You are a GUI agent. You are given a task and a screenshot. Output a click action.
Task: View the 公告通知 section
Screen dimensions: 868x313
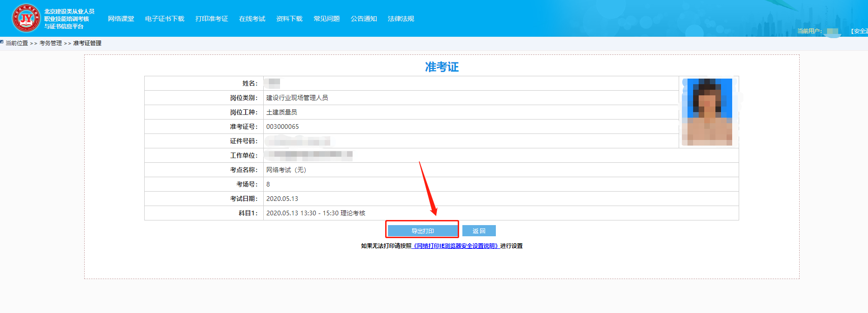pyautogui.click(x=364, y=19)
